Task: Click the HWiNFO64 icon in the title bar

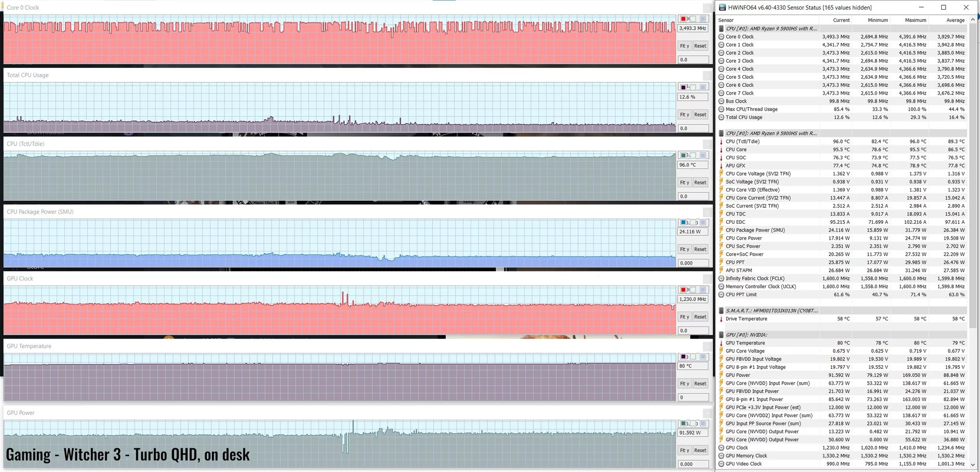Action: [722, 8]
